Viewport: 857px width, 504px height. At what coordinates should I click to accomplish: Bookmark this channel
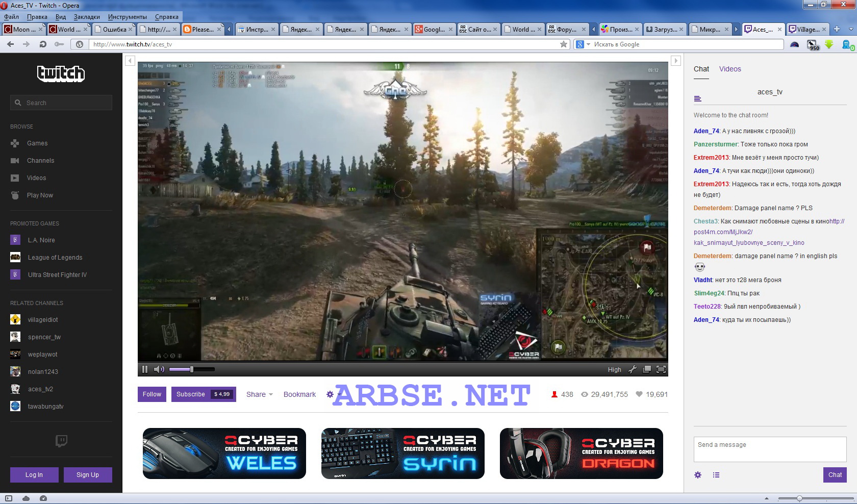point(299,394)
